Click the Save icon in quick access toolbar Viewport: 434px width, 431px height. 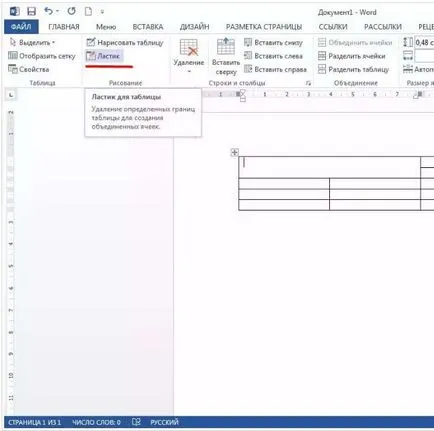point(31,12)
